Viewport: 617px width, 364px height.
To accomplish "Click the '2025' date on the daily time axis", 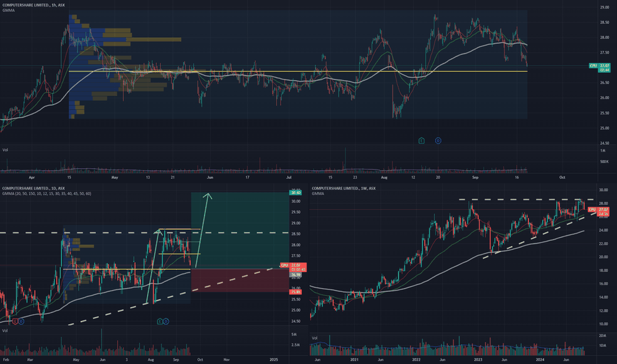I will [x=274, y=359].
